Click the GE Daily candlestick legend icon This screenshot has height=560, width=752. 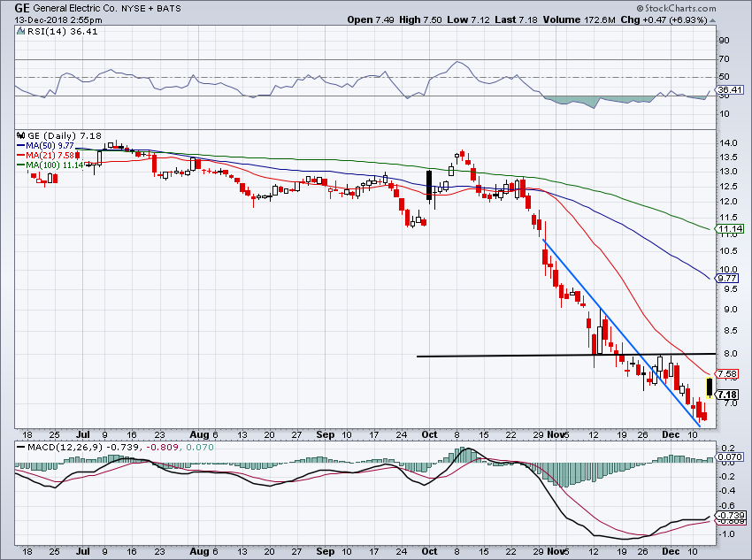[x=21, y=137]
